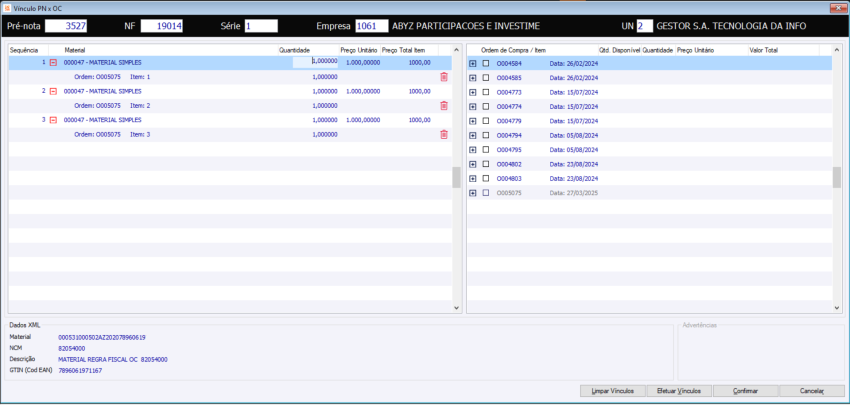Check the box for order O004584
The height and width of the screenshot is (405, 850).
pyautogui.click(x=486, y=63)
